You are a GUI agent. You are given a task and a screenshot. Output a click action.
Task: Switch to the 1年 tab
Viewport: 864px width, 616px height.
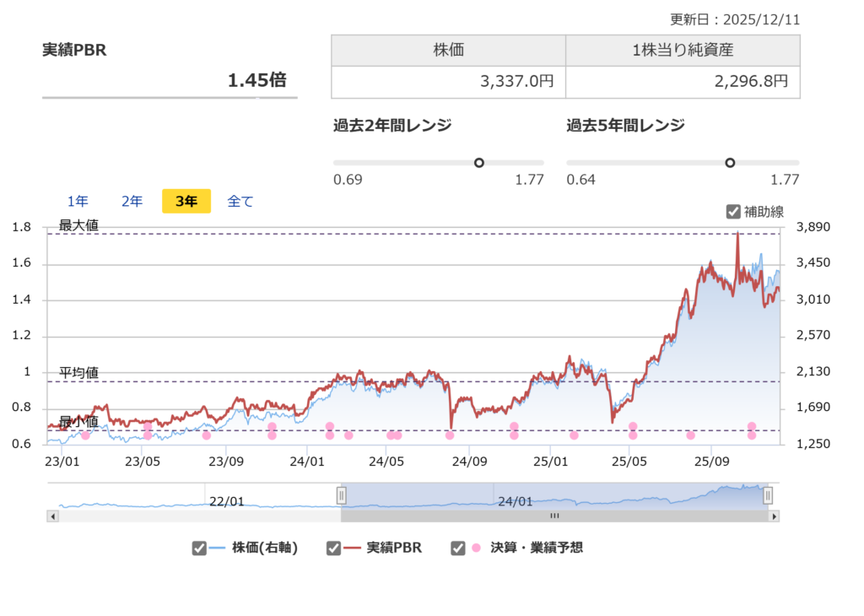pyautogui.click(x=77, y=201)
